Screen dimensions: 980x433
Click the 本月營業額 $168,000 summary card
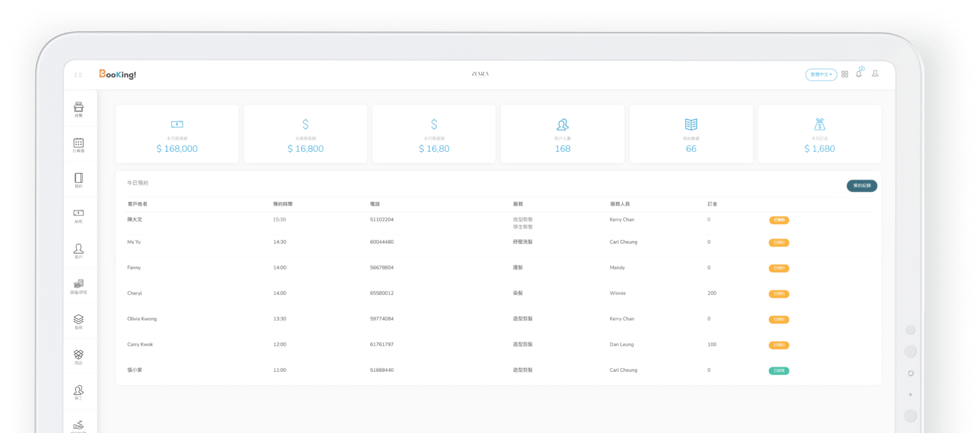(177, 134)
